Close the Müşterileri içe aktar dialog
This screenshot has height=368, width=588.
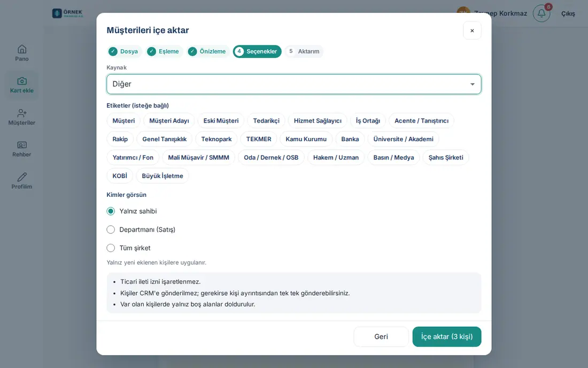(472, 30)
